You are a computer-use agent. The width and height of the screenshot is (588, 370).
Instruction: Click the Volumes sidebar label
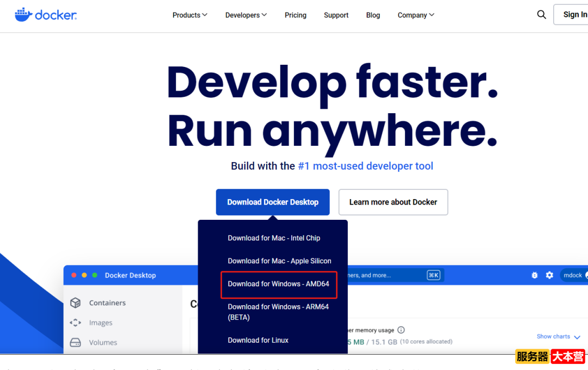(x=103, y=343)
